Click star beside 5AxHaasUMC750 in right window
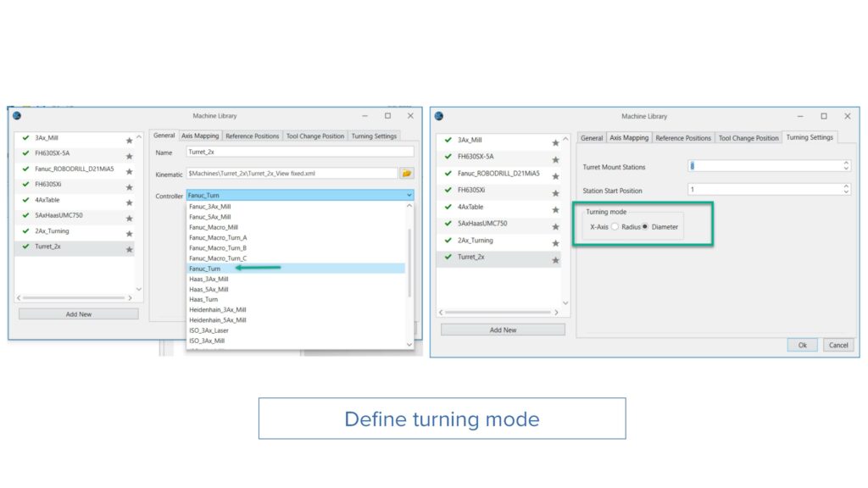 pos(556,227)
